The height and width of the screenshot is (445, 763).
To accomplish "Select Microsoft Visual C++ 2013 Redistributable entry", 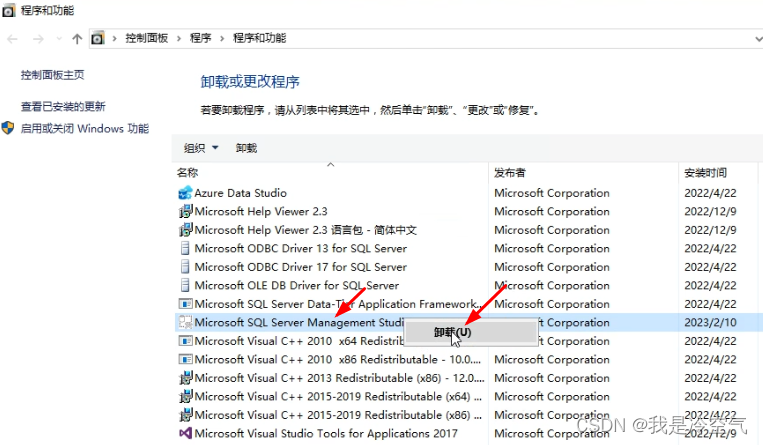I will (x=339, y=378).
